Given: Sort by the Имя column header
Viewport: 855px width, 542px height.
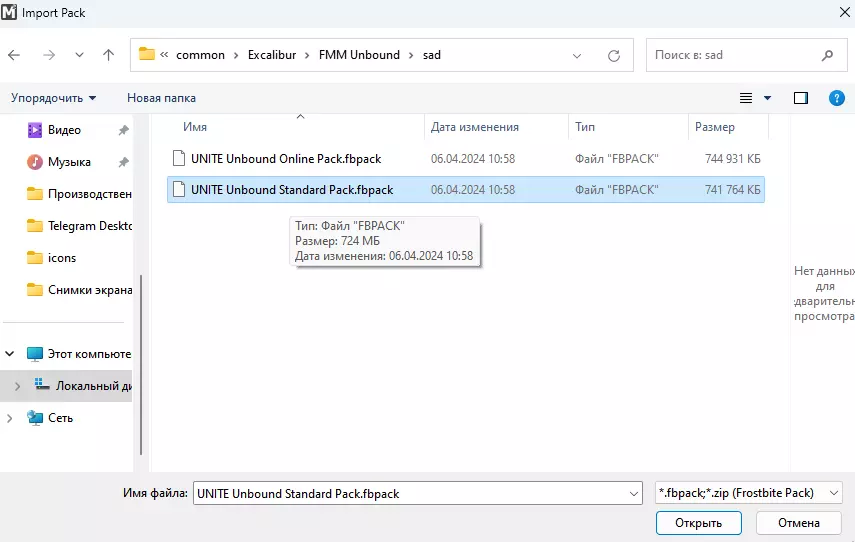Looking at the screenshot, I should (x=195, y=127).
